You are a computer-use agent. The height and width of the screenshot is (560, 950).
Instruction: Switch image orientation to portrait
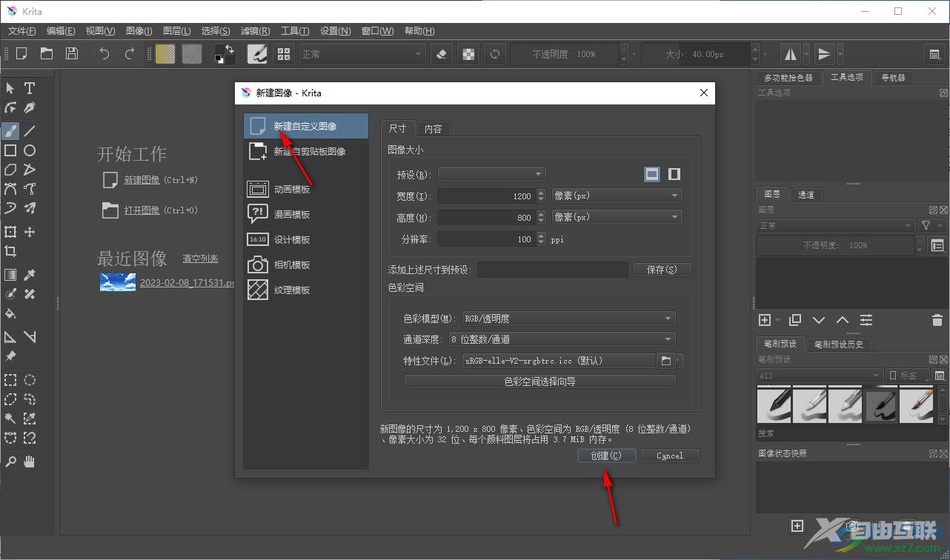click(x=674, y=174)
